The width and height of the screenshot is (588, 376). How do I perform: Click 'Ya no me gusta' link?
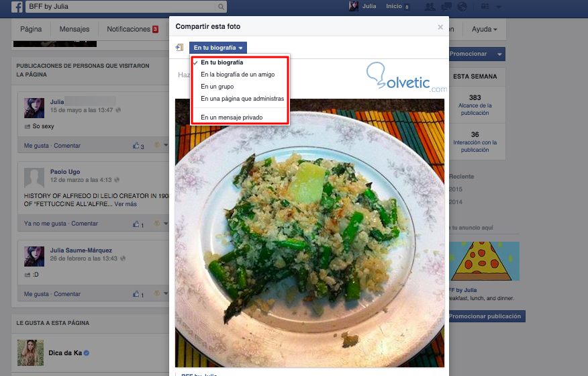point(45,224)
